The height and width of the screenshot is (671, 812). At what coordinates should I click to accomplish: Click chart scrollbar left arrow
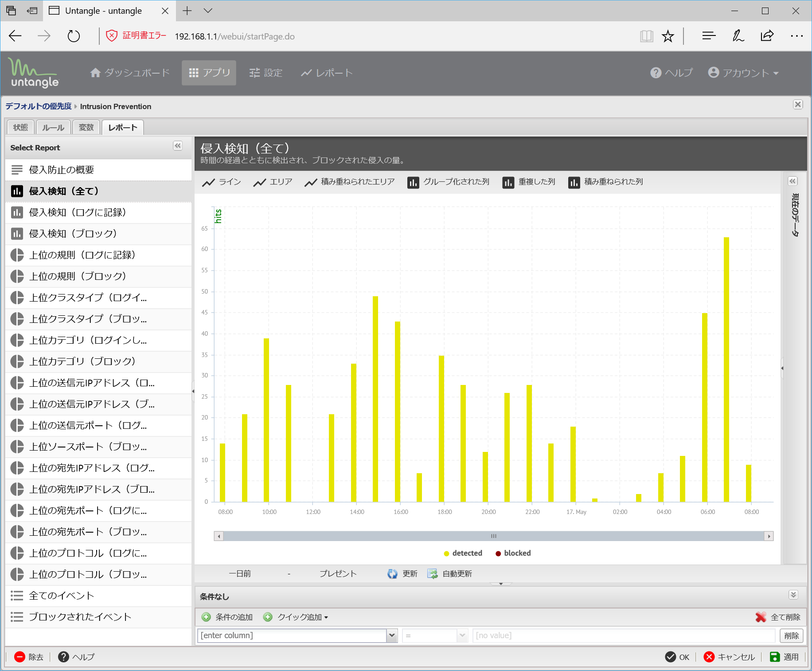point(219,536)
